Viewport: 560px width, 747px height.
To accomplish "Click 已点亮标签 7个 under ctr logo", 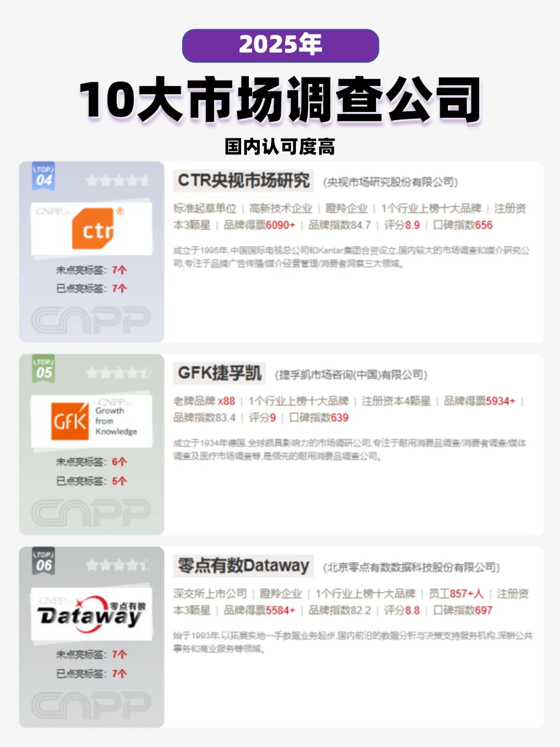I will pos(91,288).
